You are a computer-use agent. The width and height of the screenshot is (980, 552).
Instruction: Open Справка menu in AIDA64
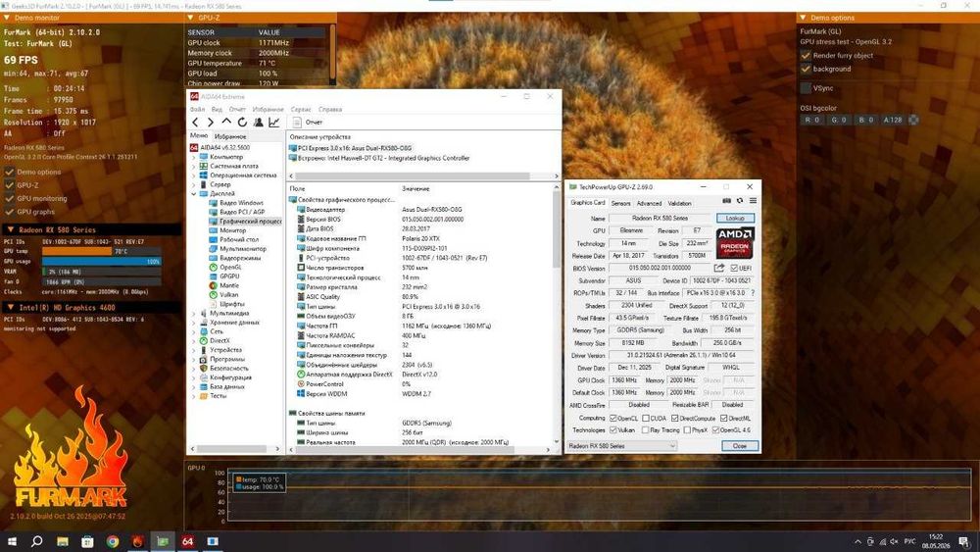click(x=330, y=110)
